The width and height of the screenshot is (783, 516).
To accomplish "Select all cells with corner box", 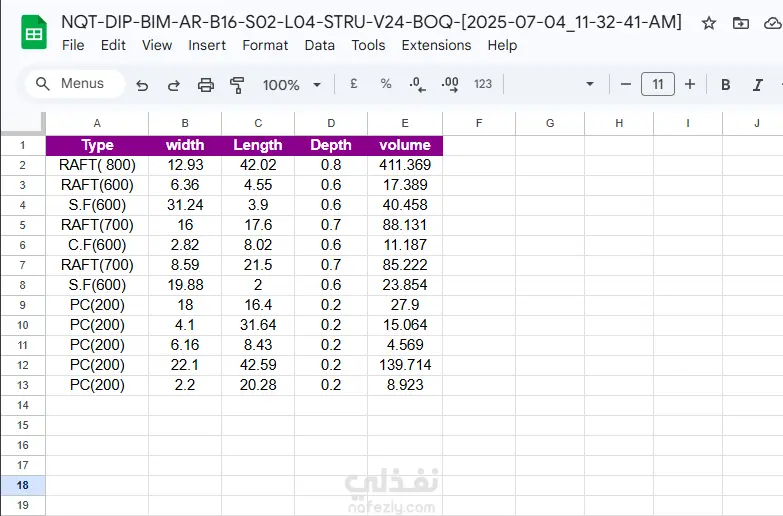I will point(23,123).
